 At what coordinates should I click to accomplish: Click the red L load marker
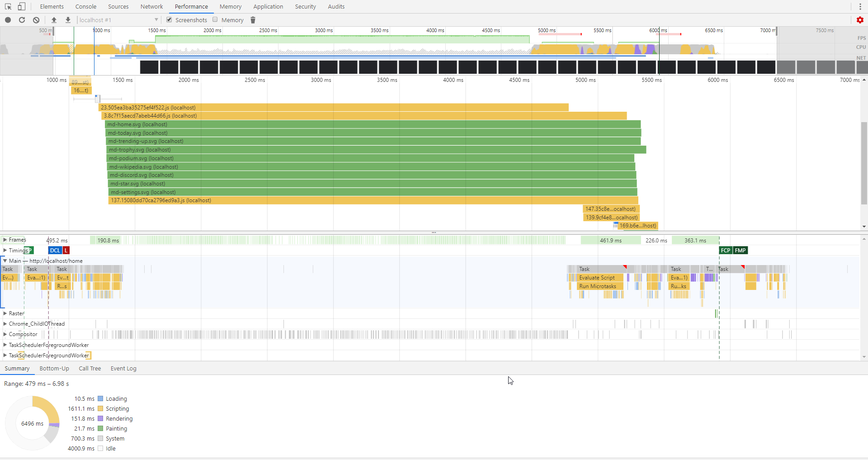tap(66, 250)
